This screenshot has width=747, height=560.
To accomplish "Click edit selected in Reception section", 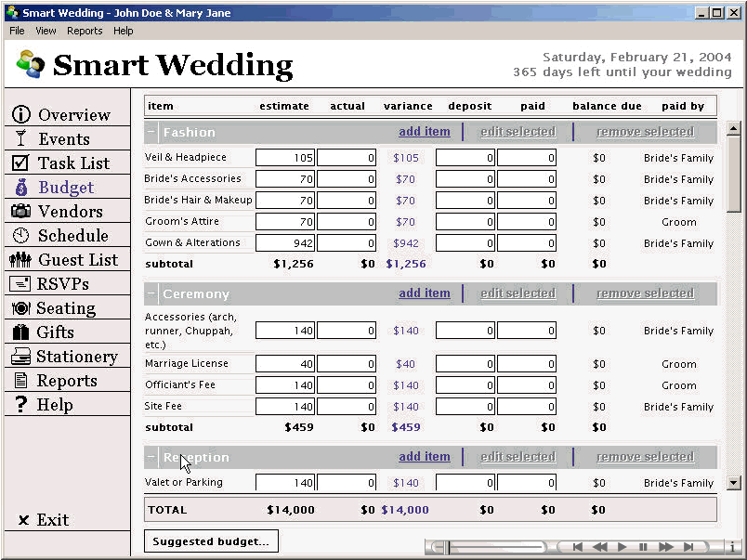I will pyautogui.click(x=518, y=457).
